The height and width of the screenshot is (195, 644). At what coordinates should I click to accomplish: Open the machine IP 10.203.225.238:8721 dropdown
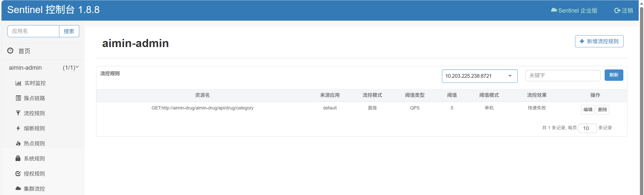click(479, 76)
